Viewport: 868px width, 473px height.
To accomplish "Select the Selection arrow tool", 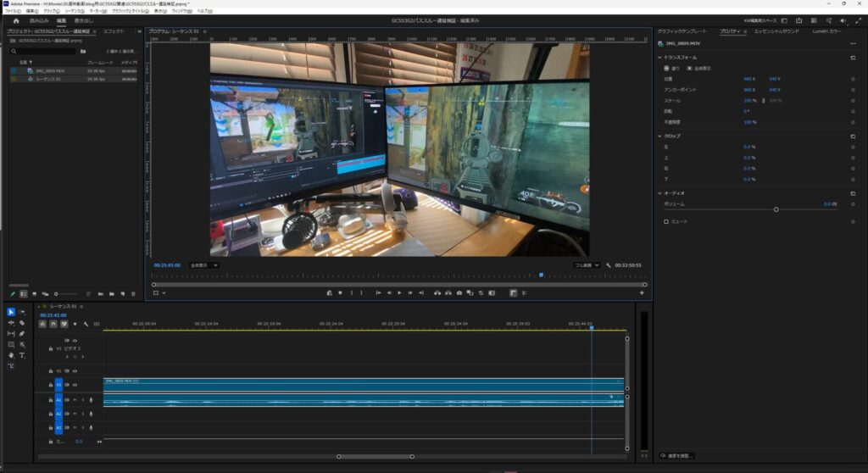I will pos(11,313).
